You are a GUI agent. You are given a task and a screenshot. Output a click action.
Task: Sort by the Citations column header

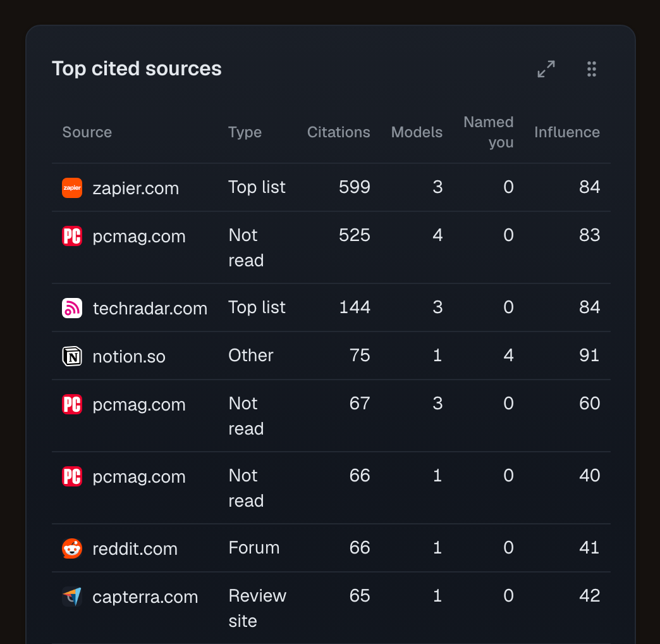339,132
